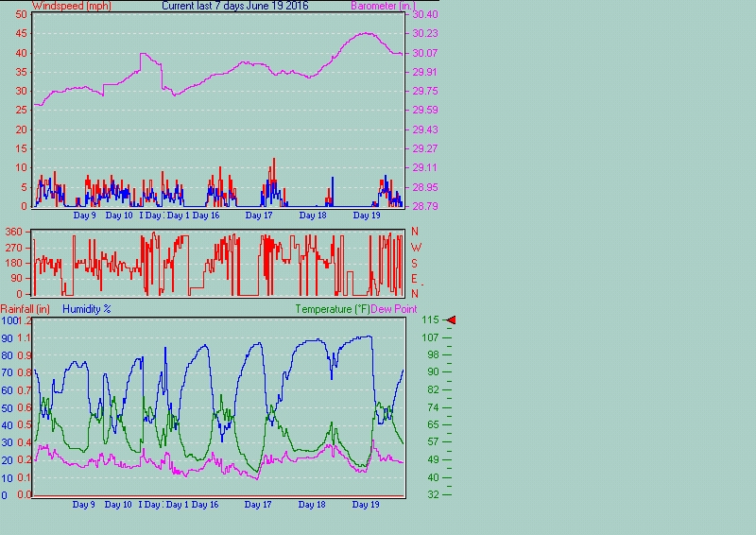Click the 360 degree wind direction label
Image resolution: width=756 pixels, height=535 pixels.
(13, 232)
